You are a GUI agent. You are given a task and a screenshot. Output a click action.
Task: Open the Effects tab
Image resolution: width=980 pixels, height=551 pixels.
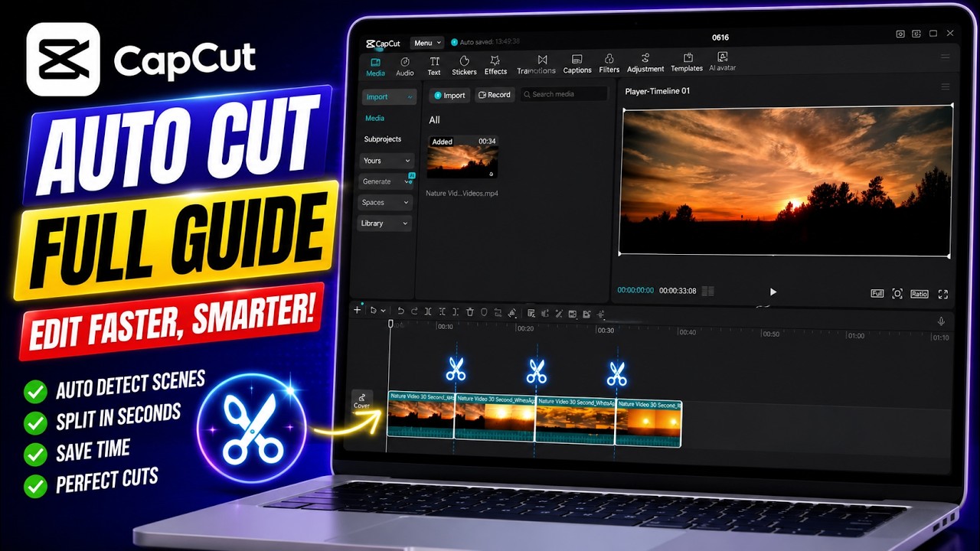tap(495, 65)
